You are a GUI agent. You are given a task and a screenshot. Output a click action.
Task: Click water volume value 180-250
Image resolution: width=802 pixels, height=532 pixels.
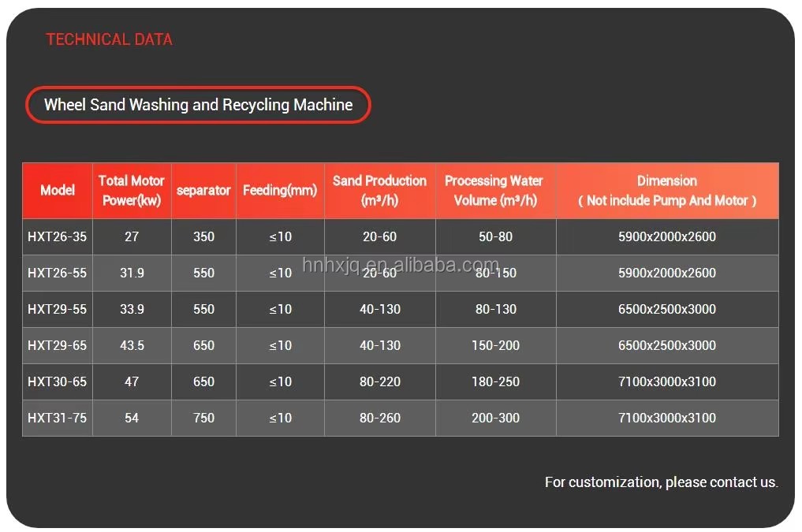coord(495,381)
